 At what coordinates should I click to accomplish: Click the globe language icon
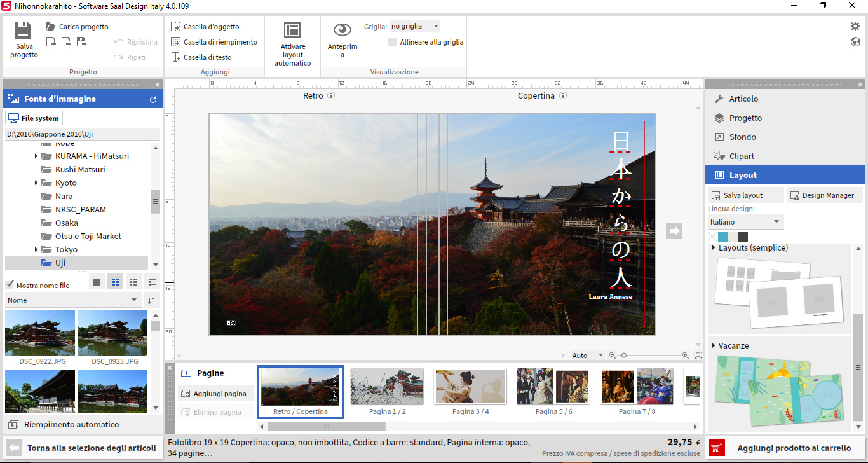pos(855,42)
